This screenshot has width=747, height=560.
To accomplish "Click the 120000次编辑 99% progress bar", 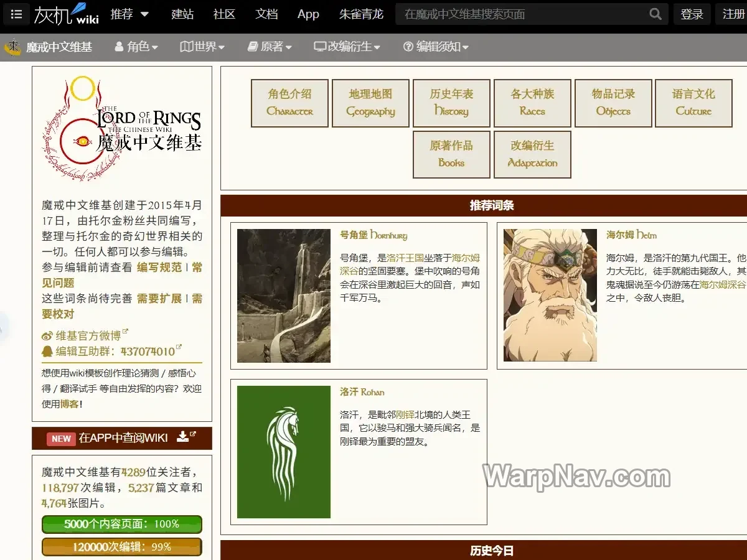I will [x=122, y=547].
